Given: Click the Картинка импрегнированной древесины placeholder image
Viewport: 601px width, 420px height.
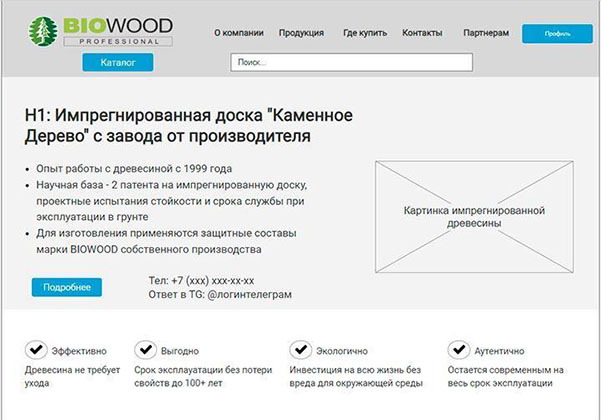Looking at the screenshot, I should [x=474, y=217].
